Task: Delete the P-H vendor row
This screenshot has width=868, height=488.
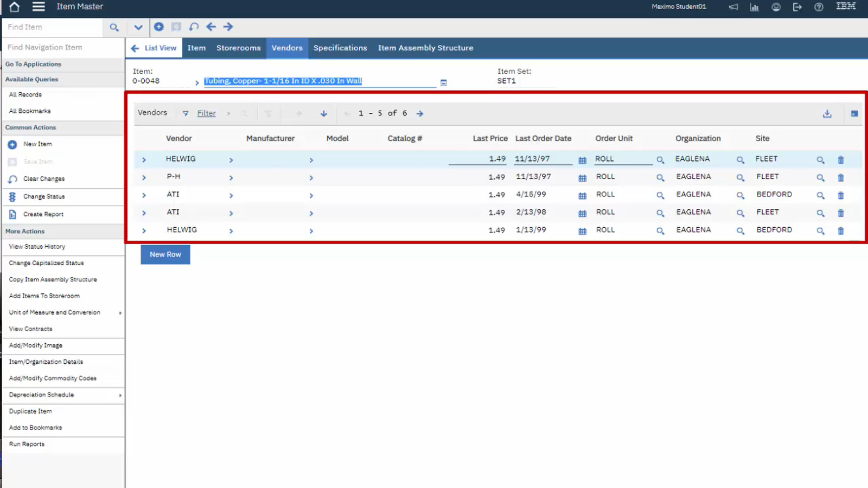Action: click(x=840, y=177)
